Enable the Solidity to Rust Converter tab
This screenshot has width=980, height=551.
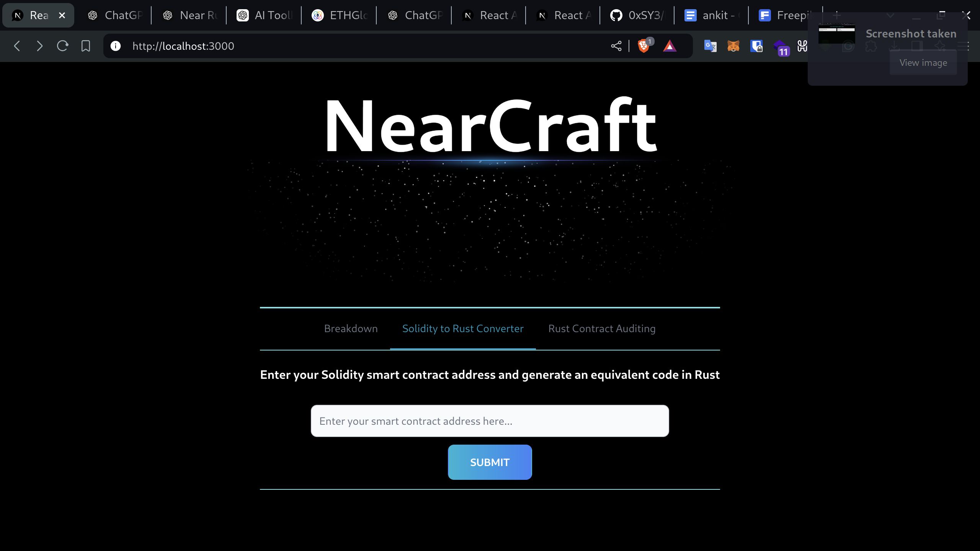point(463,328)
